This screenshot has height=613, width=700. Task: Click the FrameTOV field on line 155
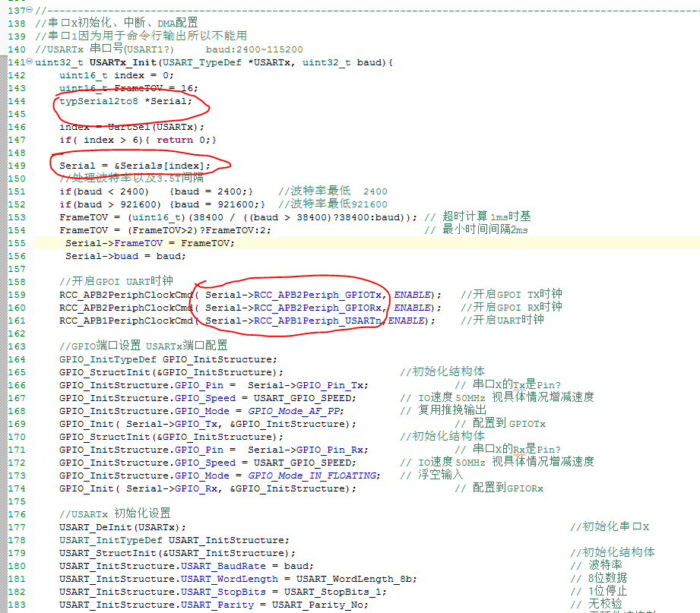pos(138,243)
